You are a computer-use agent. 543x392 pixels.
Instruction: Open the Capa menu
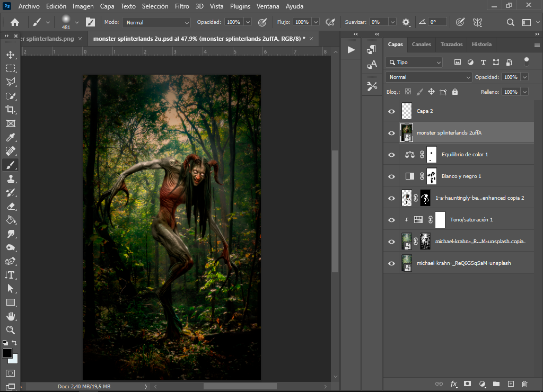[x=107, y=6]
